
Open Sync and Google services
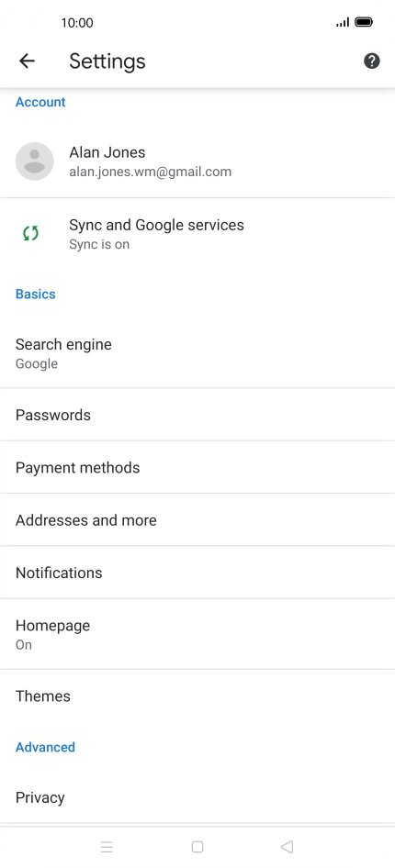(197, 234)
